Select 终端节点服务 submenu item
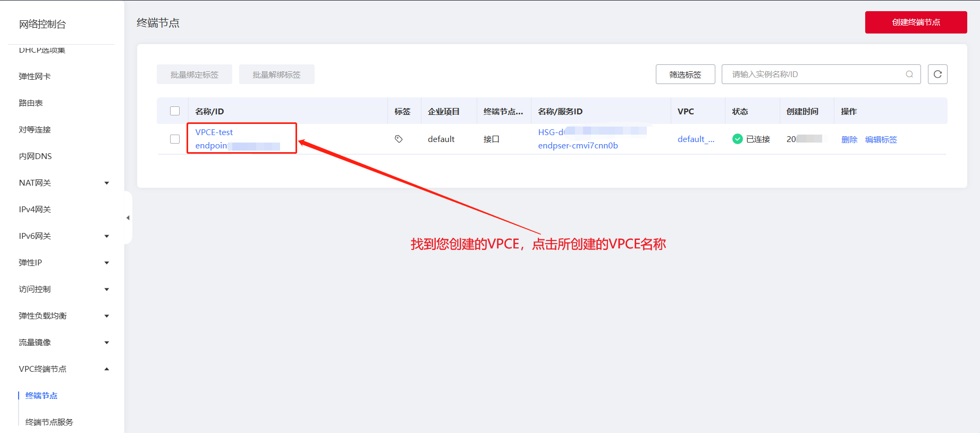980x433 pixels. 49,422
